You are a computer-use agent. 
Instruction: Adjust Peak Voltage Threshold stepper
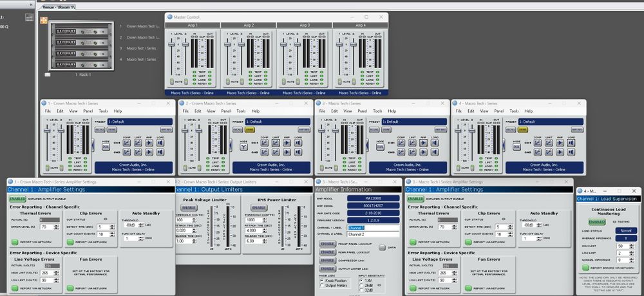click(x=196, y=220)
